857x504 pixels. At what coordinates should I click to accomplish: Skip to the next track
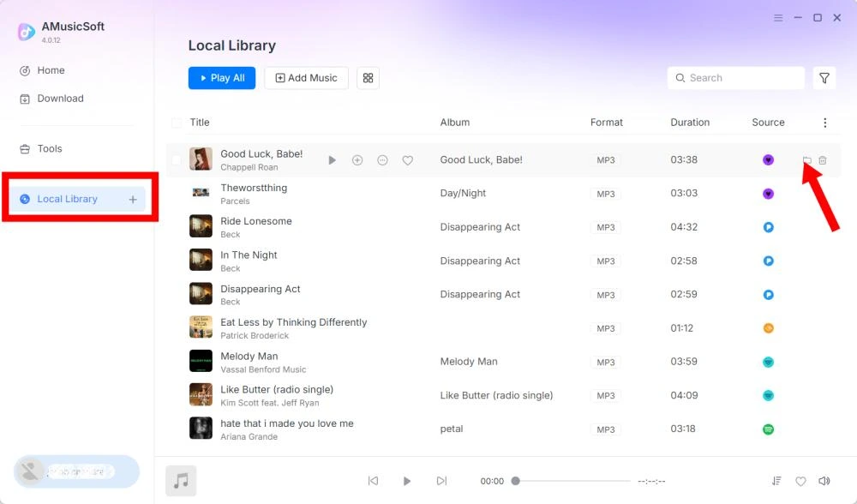coord(441,481)
